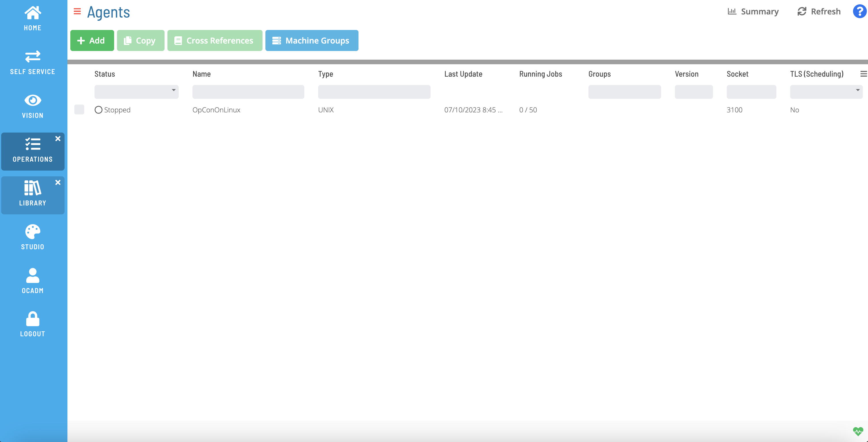868x442 pixels.
Task: Click Add button to create agent
Action: coord(92,40)
